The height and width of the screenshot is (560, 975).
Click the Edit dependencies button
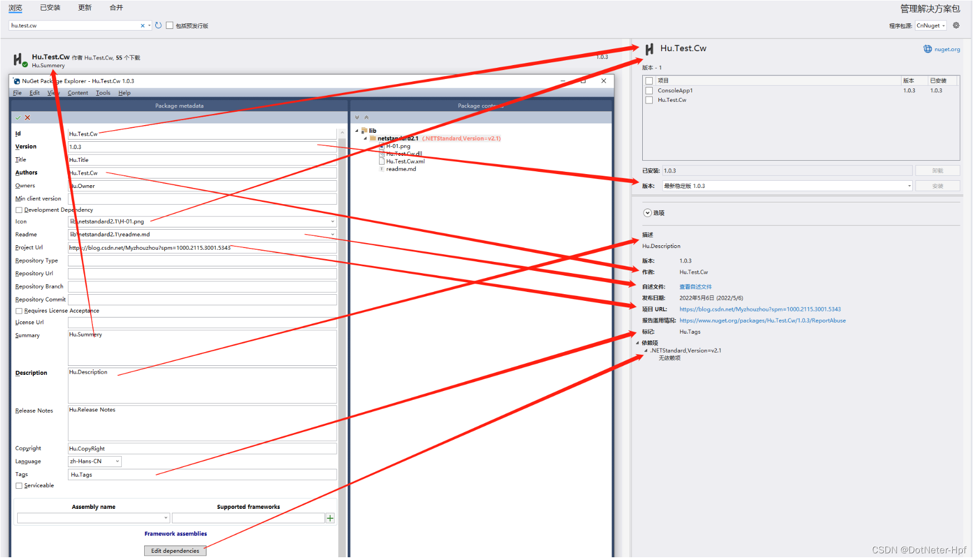[x=175, y=551]
